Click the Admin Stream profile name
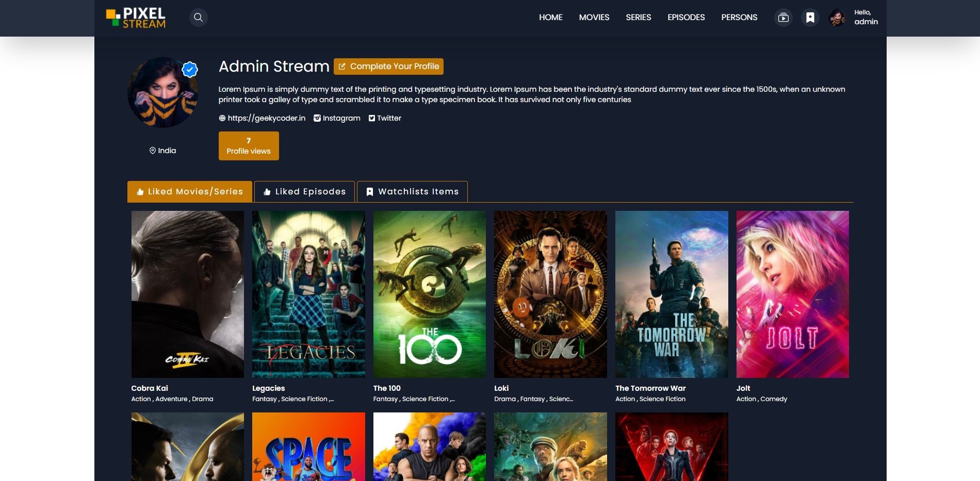The width and height of the screenshot is (980, 481). click(x=274, y=67)
